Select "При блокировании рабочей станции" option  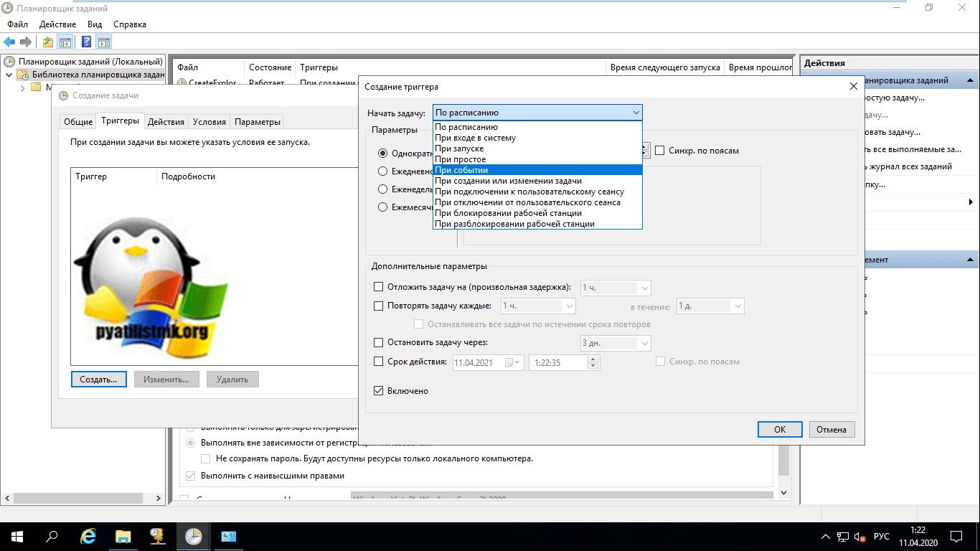click(x=508, y=213)
